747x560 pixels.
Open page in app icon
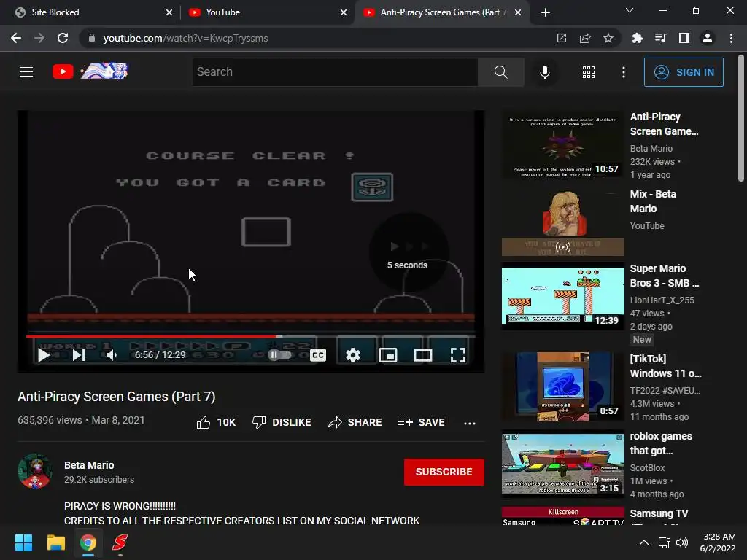562,38
